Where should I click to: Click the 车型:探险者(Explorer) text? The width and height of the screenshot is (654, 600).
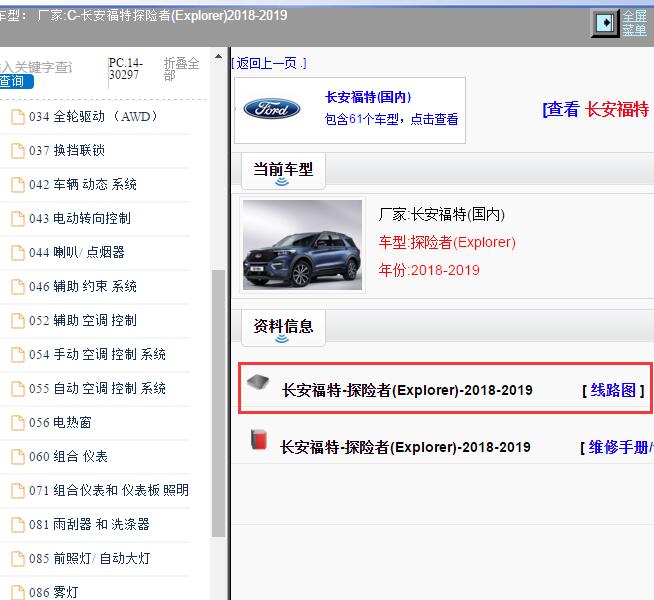[447, 242]
